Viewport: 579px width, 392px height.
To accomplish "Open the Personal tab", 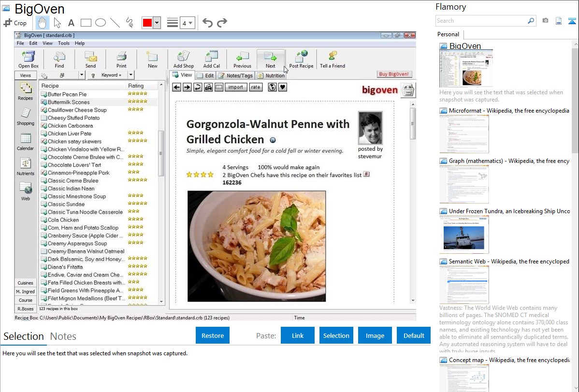I will 448,34.
